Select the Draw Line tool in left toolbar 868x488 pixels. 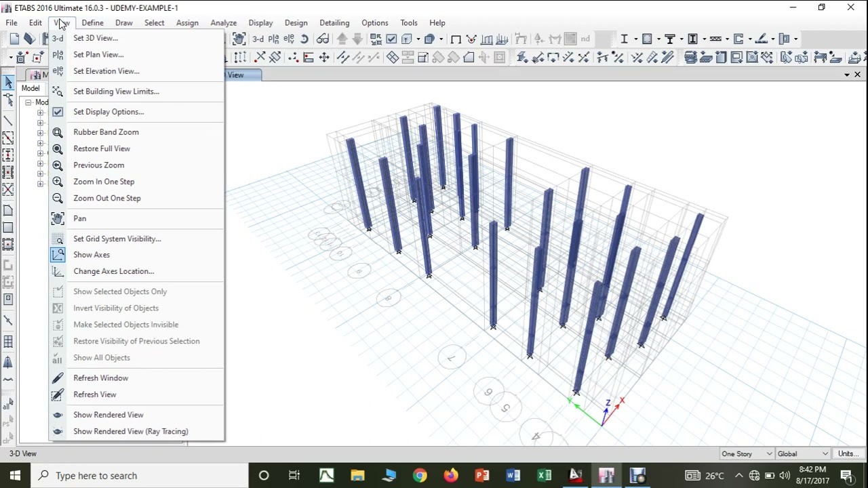pos(8,121)
